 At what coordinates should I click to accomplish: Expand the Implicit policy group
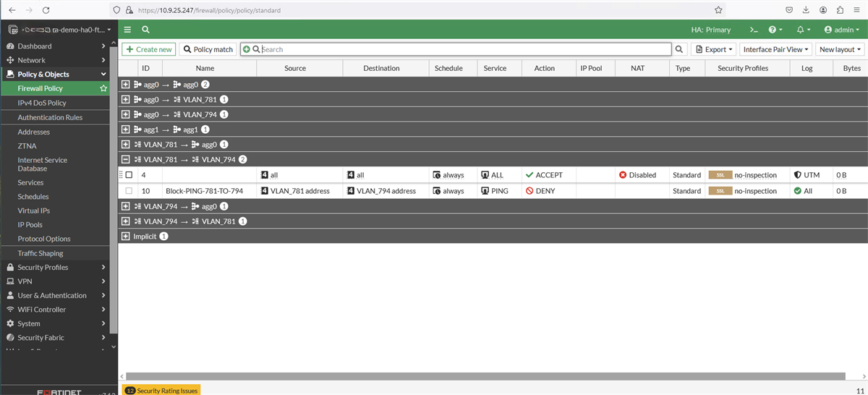tap(126, 237)
